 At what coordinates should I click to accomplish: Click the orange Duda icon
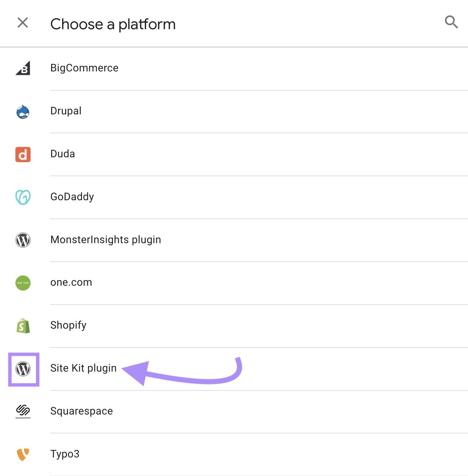point(23,155)
